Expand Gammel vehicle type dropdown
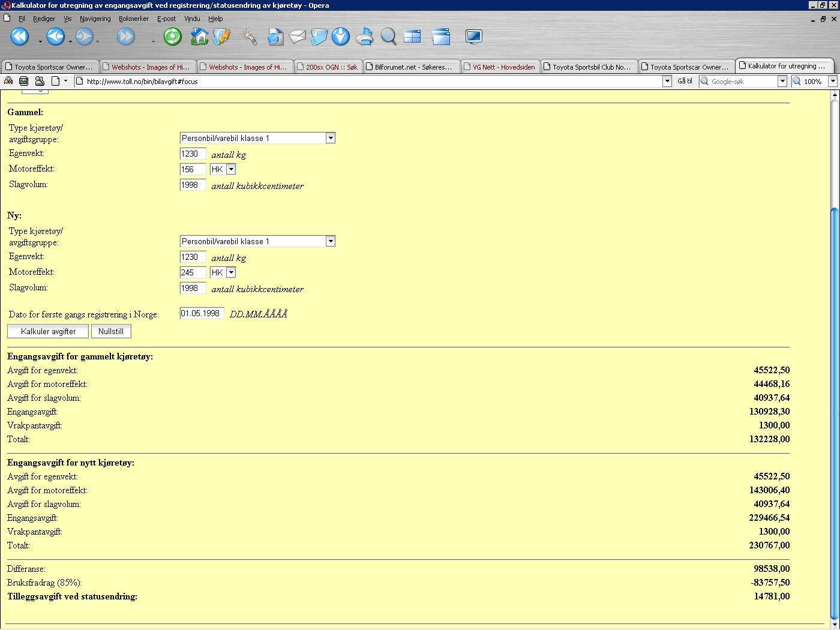This screenshot has width=840, height=630. 330,138
